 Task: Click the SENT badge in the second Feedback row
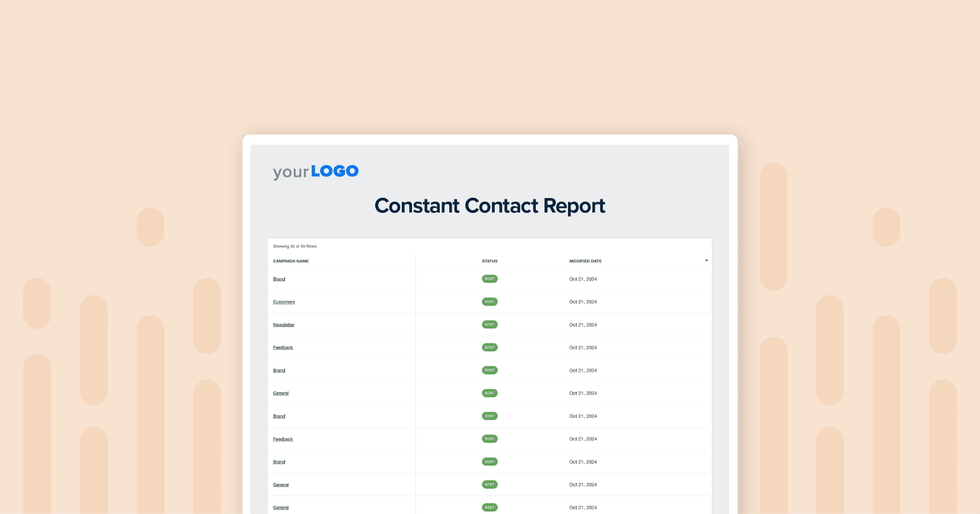tap(489, 439)
